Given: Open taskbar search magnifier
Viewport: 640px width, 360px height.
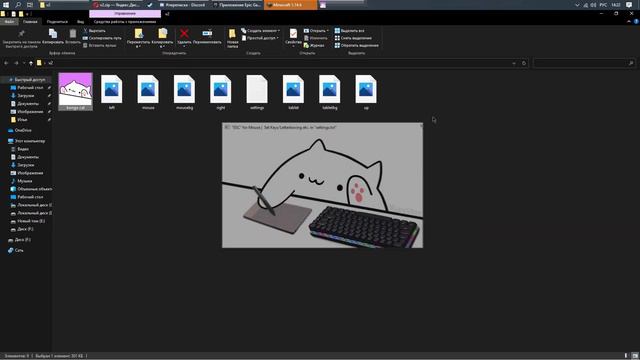Looking at the screenshot, I should coord(18,5).
